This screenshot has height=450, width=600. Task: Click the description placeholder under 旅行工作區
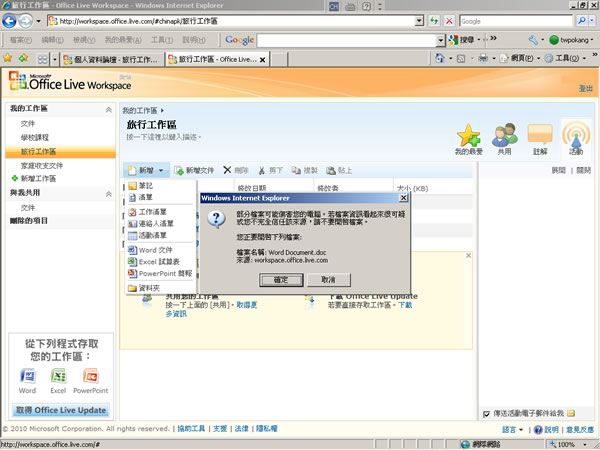coord(164,137)
